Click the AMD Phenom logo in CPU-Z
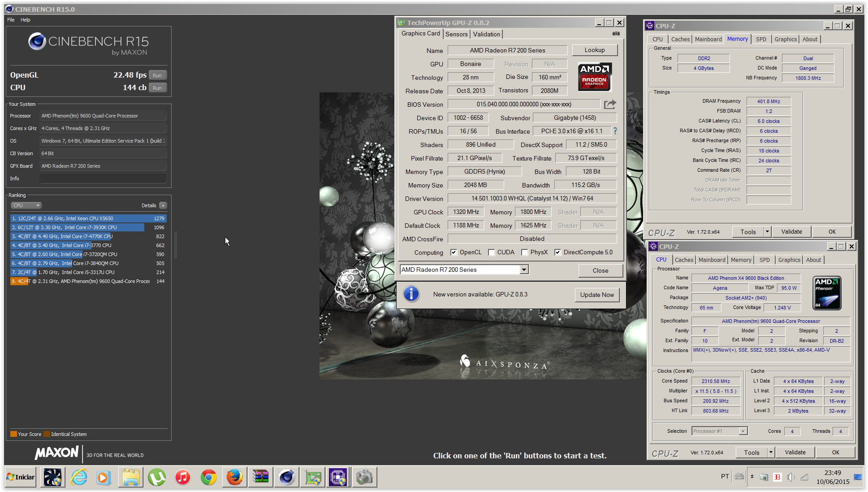This screenshot has height=492, width=868. point(827,293)
